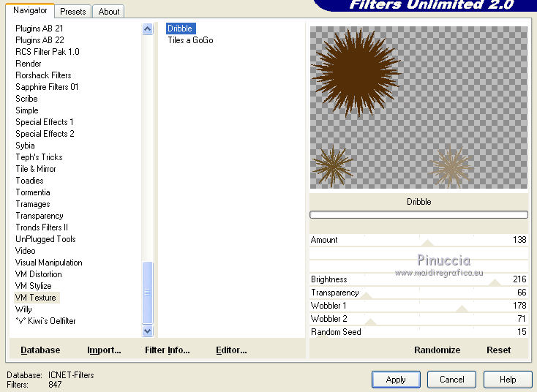Click the highlighted VM Texture category
This screenshot has height=392, width=537.
37,298
